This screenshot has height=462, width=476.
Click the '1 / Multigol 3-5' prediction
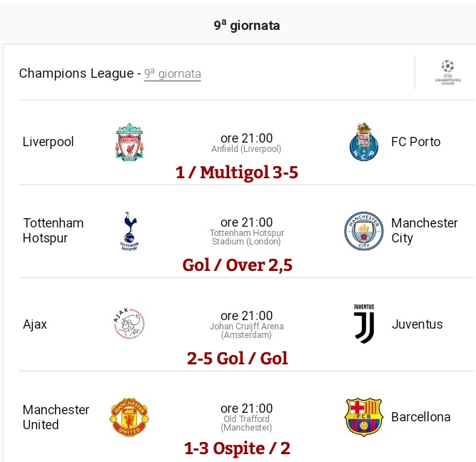tap(237, 173)
